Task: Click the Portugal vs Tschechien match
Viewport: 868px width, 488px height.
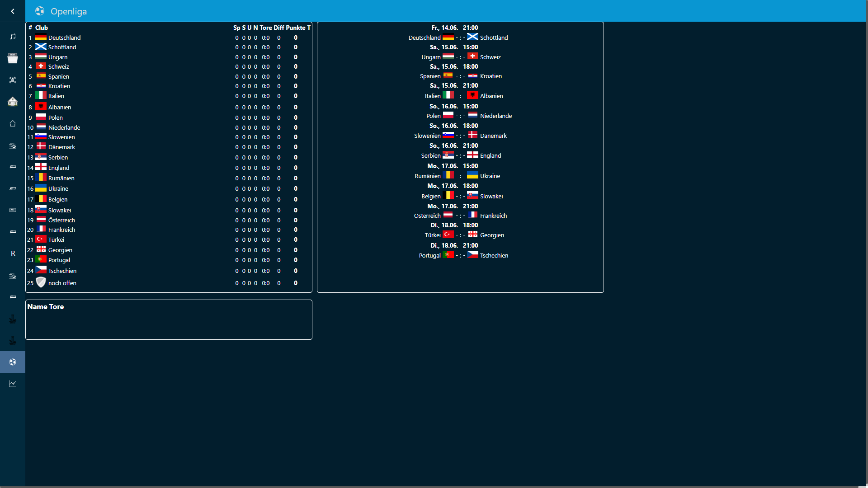Action: [460, 255]
